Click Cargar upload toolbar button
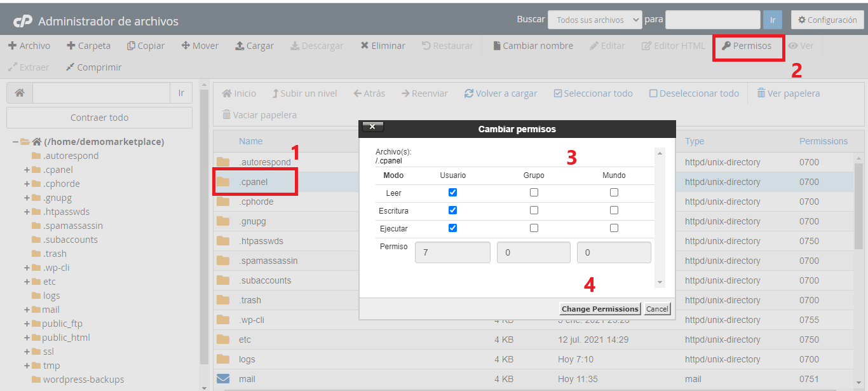 click(x=254, y=46)
